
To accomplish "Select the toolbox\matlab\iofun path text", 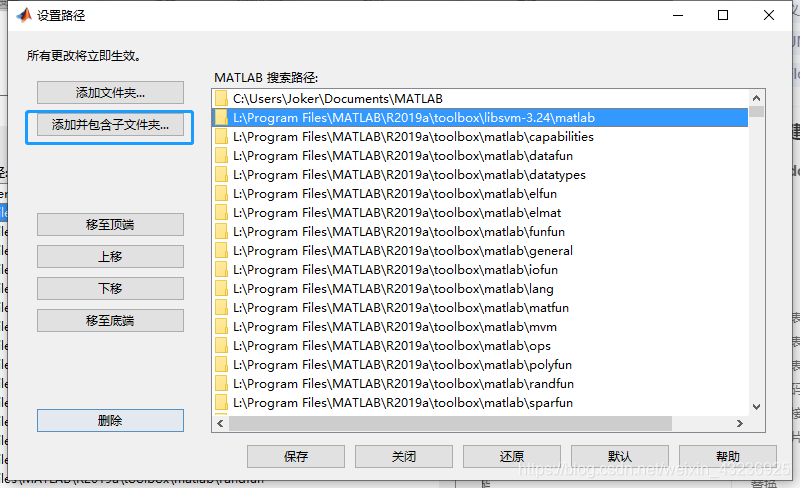I will click(395, 270).
